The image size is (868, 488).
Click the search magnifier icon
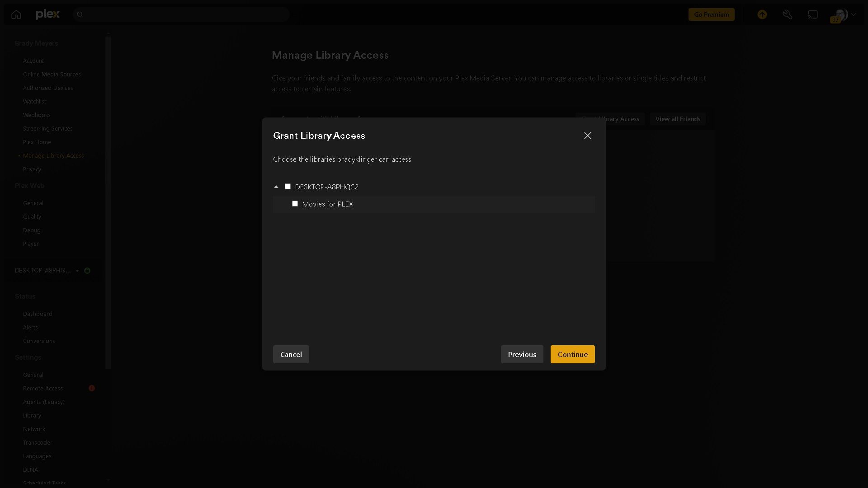tap(80, 14)
